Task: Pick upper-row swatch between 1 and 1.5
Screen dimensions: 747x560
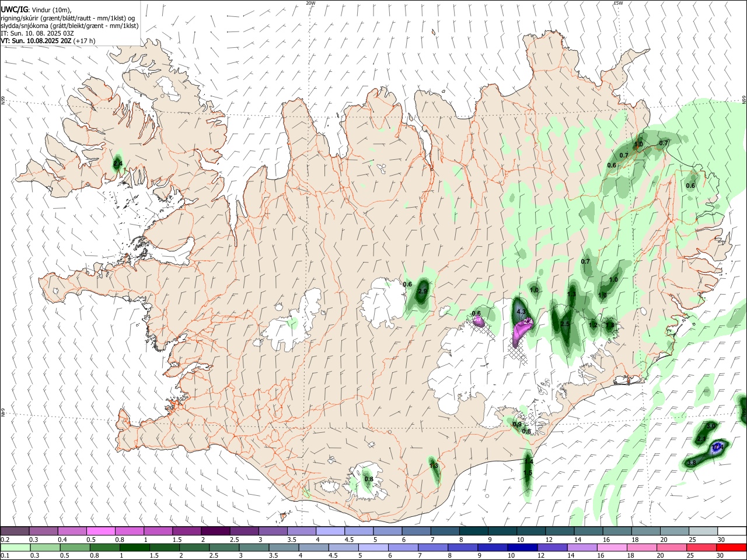Action: click(x=158, y=531)
